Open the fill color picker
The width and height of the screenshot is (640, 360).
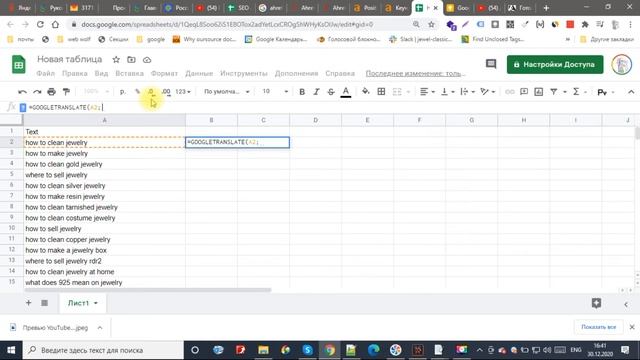tap(366, 92)
